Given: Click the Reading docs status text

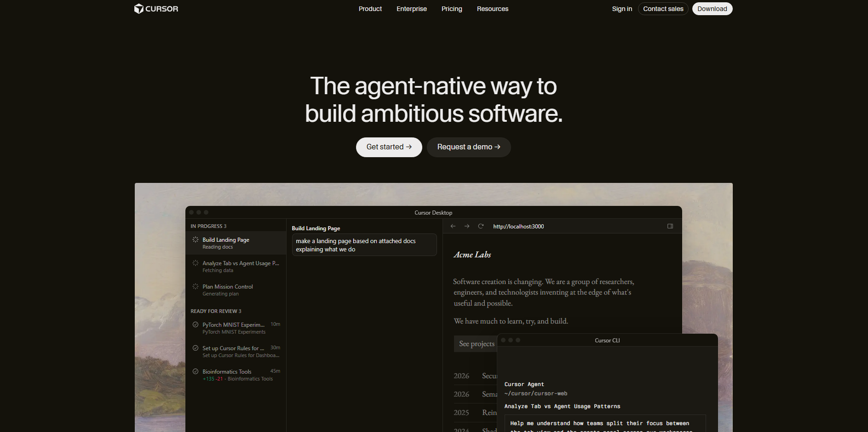Looking at the screenshot, I should [x=218, y=247].
